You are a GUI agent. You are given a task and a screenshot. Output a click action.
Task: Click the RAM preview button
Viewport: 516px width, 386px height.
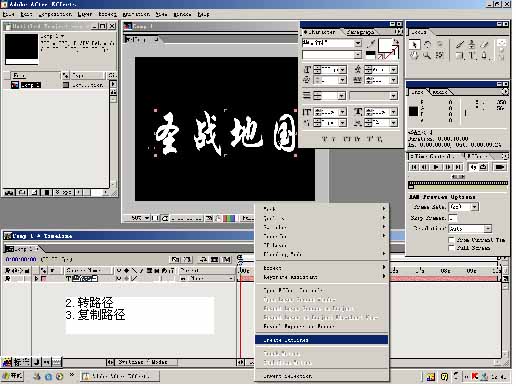click(500, 167)
